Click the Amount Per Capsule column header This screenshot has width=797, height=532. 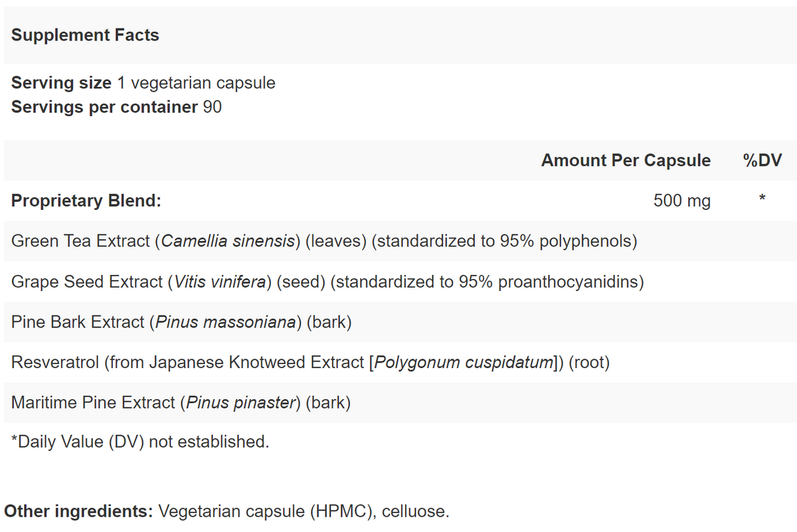tap(625, 161)
